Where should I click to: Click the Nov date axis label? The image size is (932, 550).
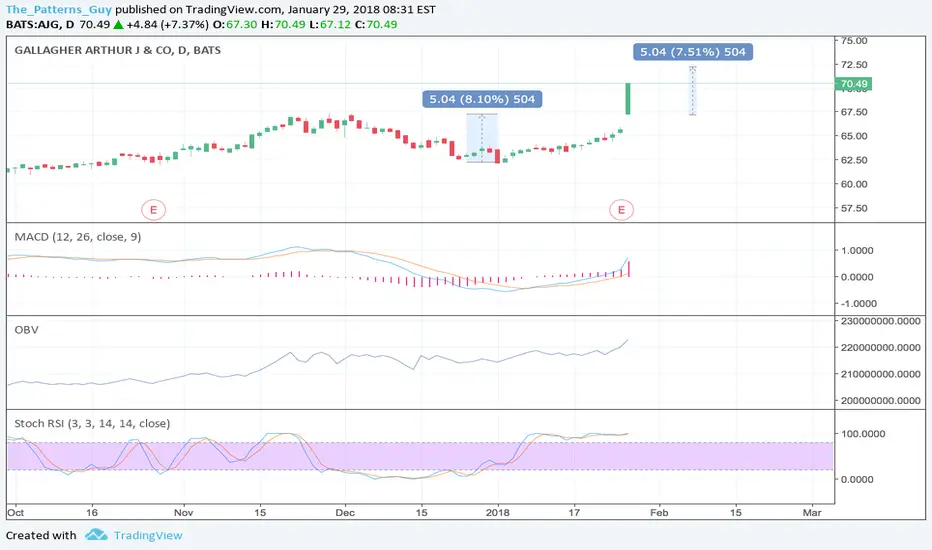pos(184,513)
